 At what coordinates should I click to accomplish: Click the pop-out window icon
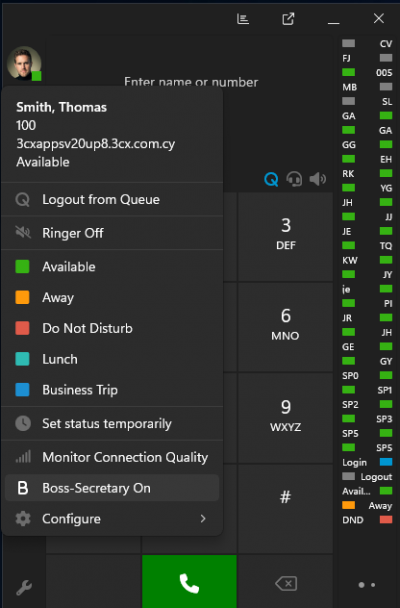[288, 19]
